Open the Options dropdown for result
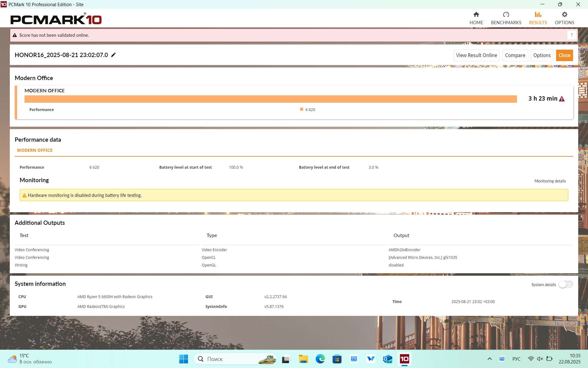 541,55
